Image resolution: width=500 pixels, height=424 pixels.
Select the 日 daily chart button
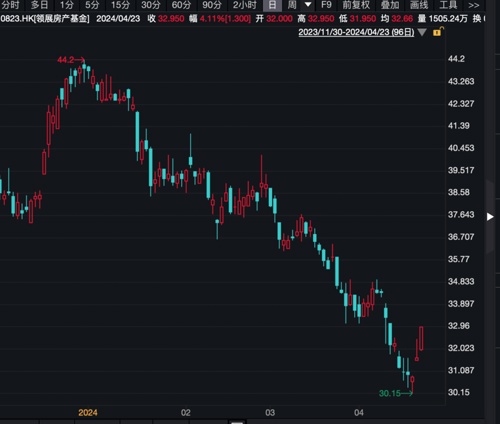coord(272,5)
